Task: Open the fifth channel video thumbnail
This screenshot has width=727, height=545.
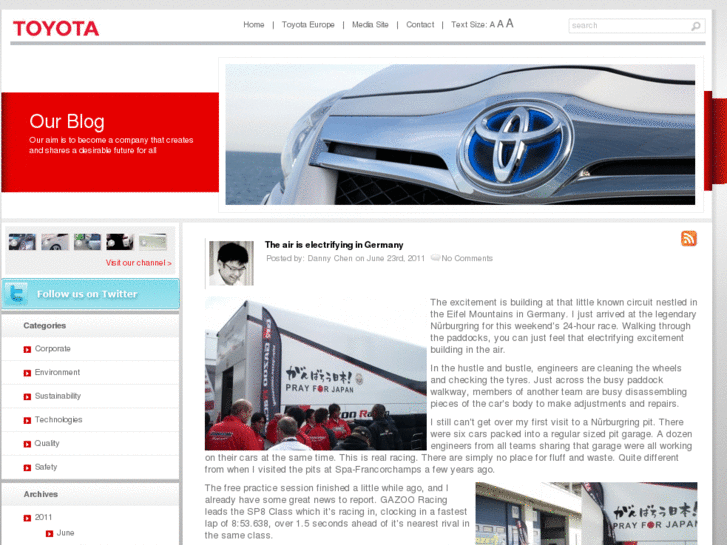Action: tap(153, 242)
